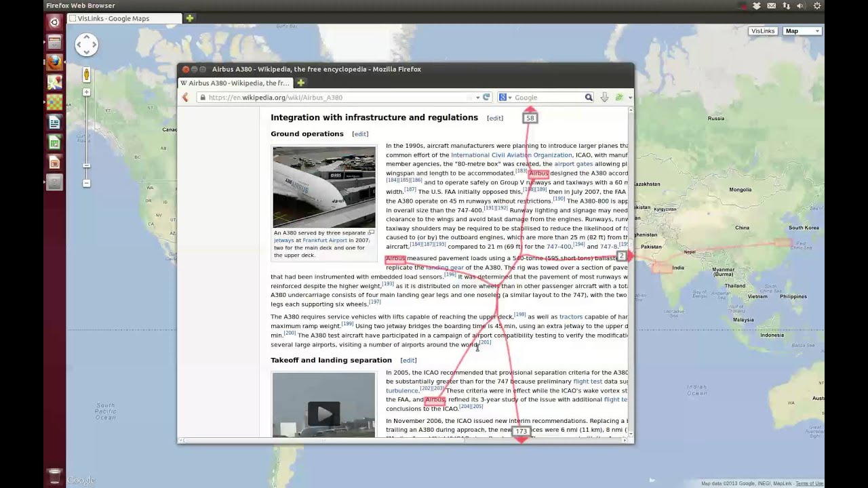
Task: Open the network connections indicator
Action: click(x=787, y=5)
